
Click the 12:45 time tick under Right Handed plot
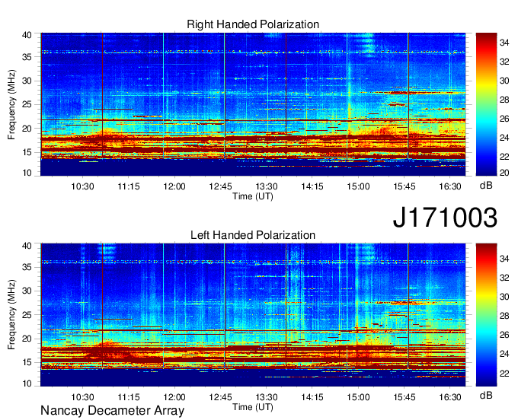[220, 186]
